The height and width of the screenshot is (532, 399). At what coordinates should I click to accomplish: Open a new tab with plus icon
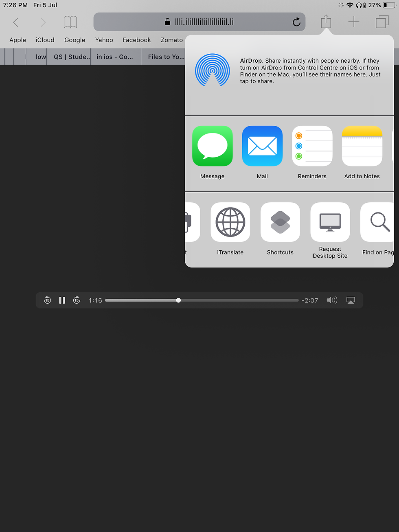354,22
